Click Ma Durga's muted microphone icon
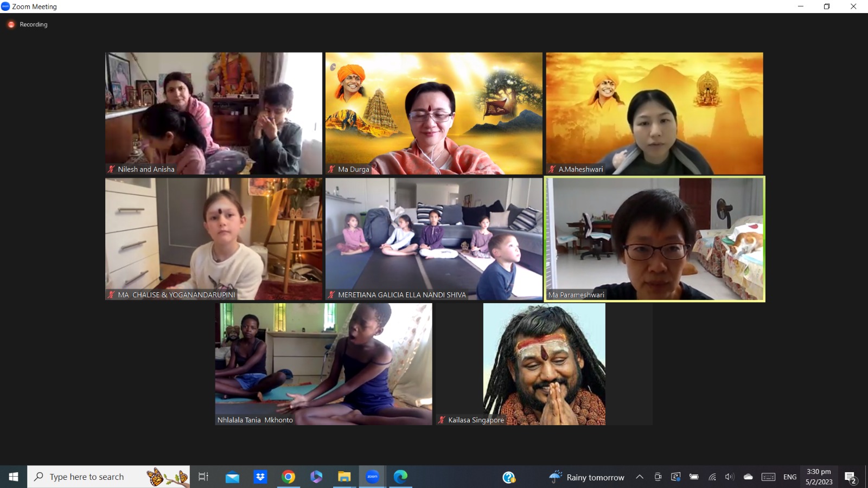The width and height of the screenshot is (868, 488). 331,169
